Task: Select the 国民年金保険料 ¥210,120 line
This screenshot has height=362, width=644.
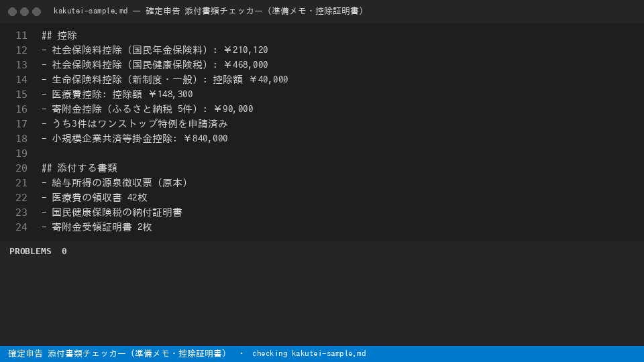Action: click(155, 50)
